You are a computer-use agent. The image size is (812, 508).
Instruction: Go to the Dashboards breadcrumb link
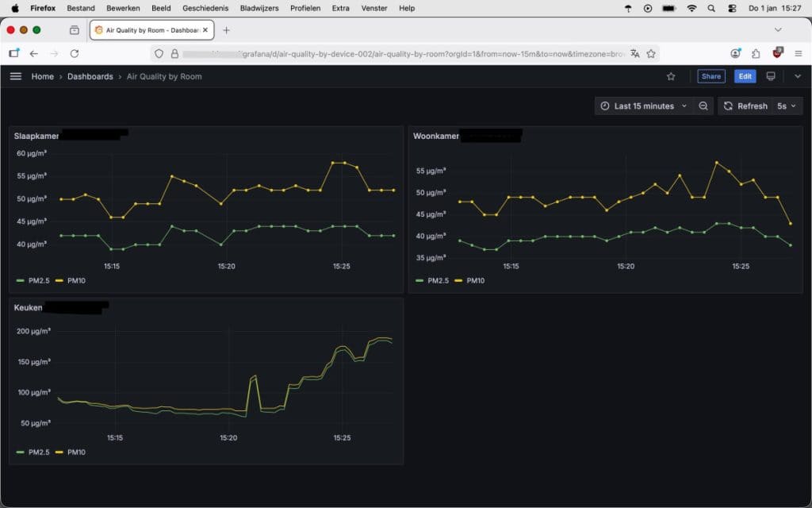point(90,76)
